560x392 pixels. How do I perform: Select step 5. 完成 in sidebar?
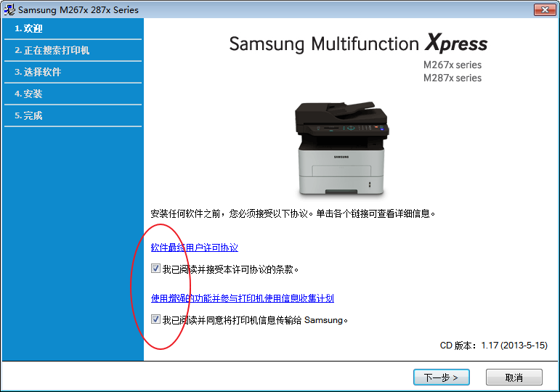[x=28, y=115]
